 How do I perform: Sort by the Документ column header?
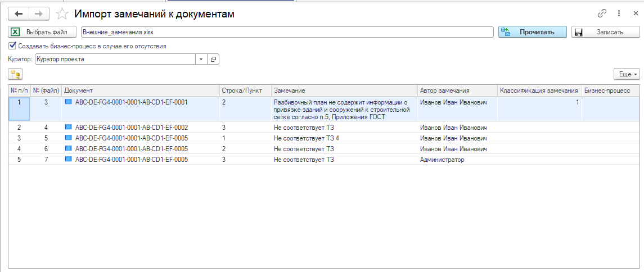point(139,90)
